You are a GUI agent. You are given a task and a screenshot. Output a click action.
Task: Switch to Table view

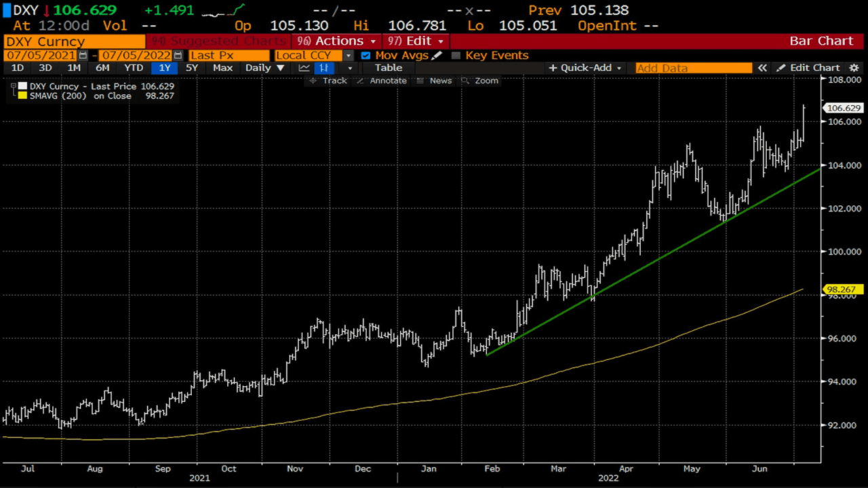pyautogui.click(x=388, y=68)
